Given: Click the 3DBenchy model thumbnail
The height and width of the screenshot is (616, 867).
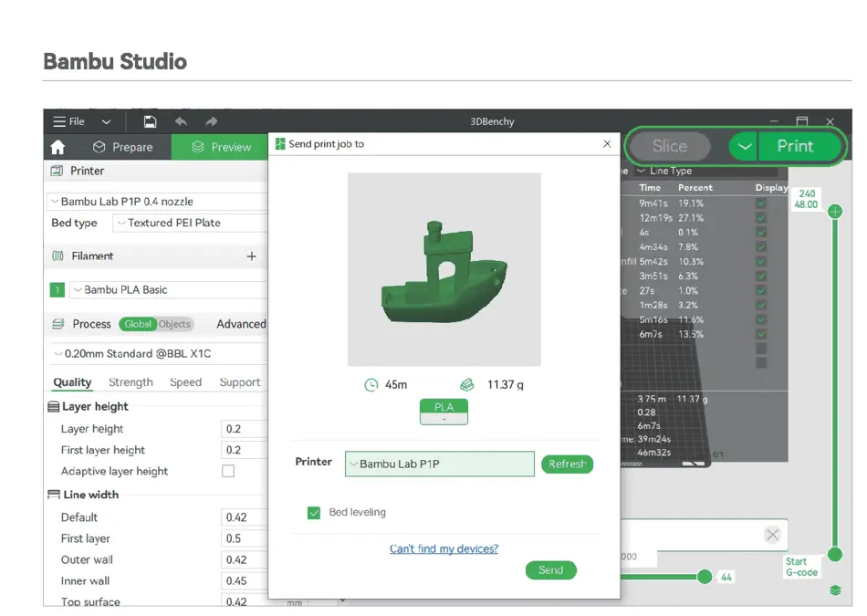Looking at the screenshot, I should 444,269.
